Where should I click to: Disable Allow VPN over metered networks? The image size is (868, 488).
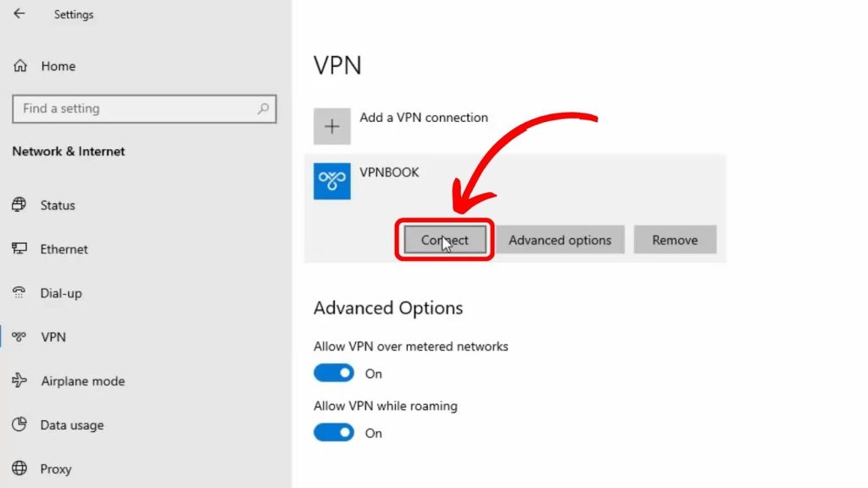coord(333,373)
